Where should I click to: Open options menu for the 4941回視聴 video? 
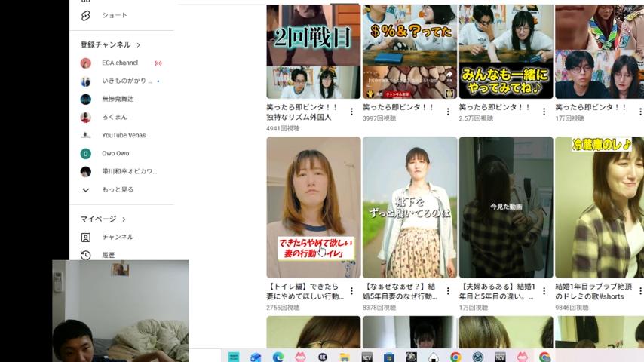[351, 112]
